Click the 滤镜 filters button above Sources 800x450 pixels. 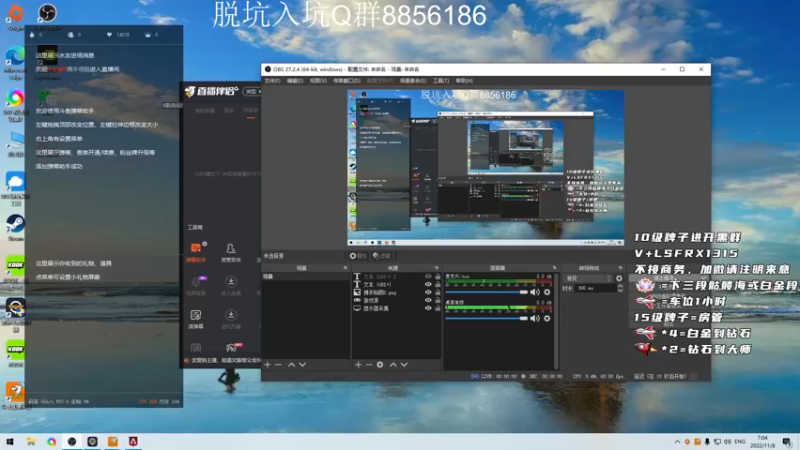(382, 256)
